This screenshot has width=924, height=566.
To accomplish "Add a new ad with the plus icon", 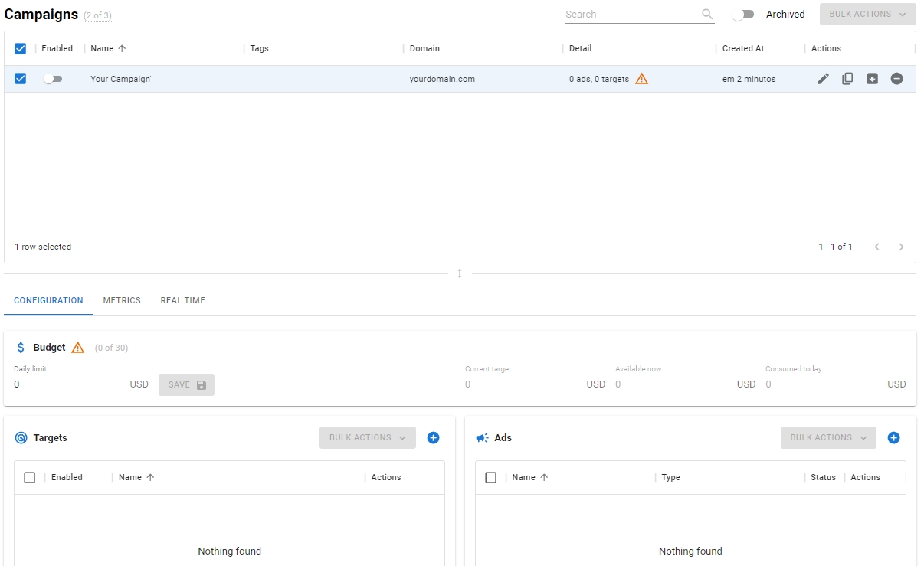I will (x=893, y=438).
